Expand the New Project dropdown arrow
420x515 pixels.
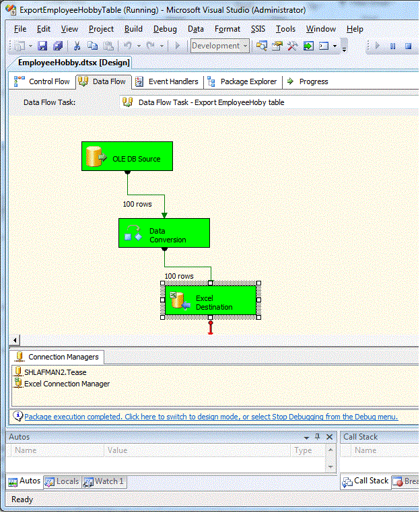tap(30, 46)
